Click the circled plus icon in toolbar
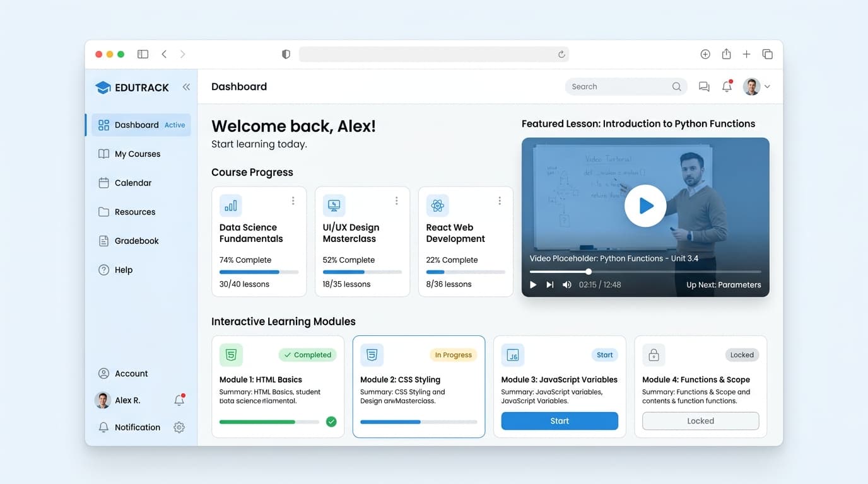868x484 pixels. tap(705, 54)
